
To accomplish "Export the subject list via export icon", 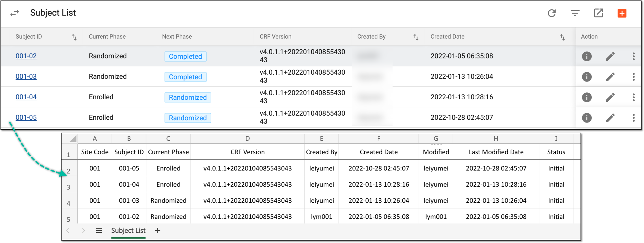I will point(598,13).
